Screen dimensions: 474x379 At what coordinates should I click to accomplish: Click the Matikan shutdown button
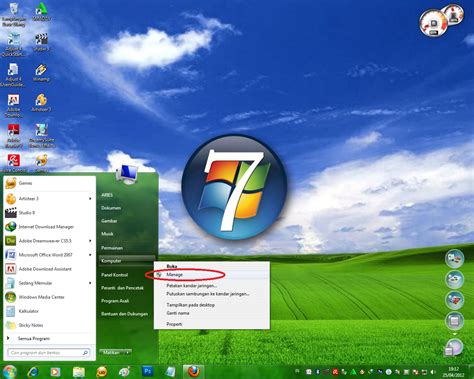click(x=111, y=352)
